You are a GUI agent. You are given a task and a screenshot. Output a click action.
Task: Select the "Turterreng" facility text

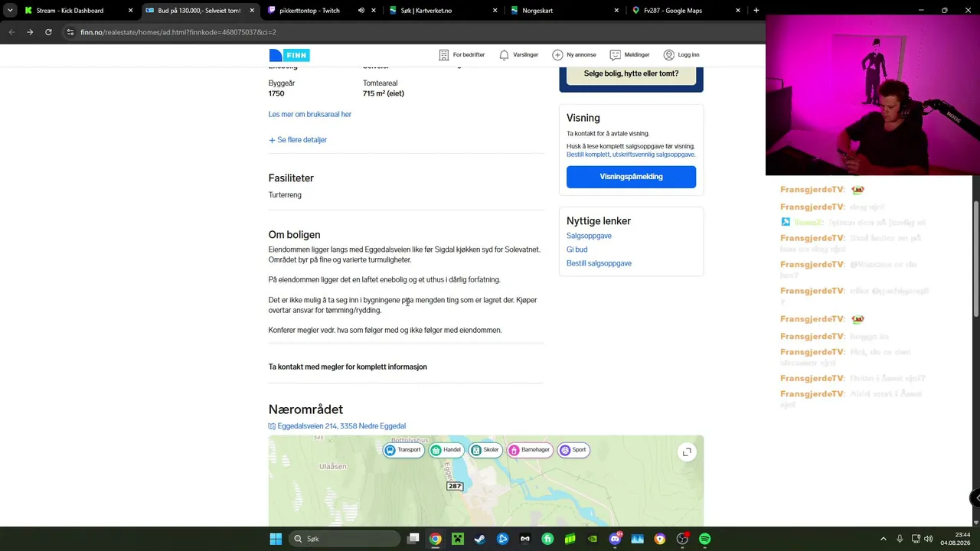click(x=285, y=195)
